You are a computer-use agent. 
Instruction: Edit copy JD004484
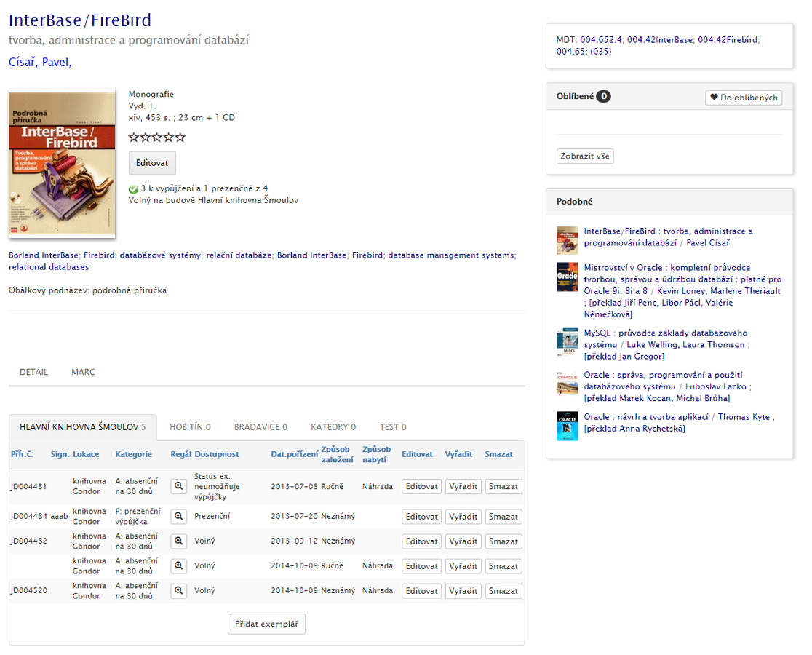(x=421, y=517)
